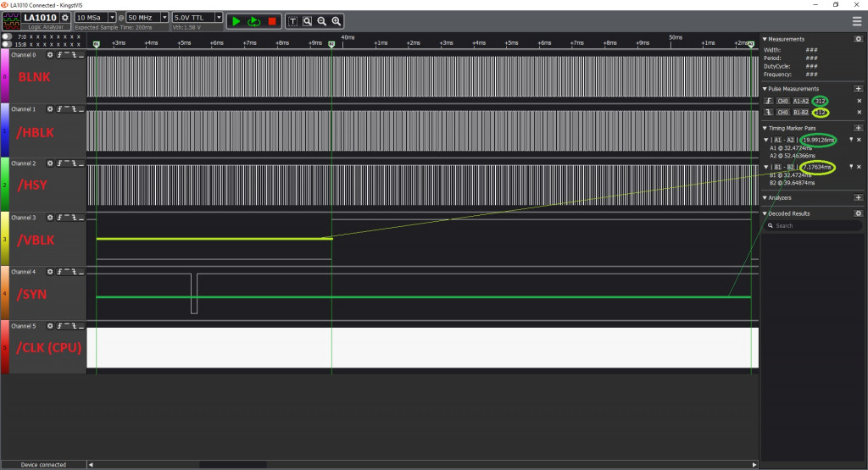Open Channel 0 settings gear

(x=49, y=55)
